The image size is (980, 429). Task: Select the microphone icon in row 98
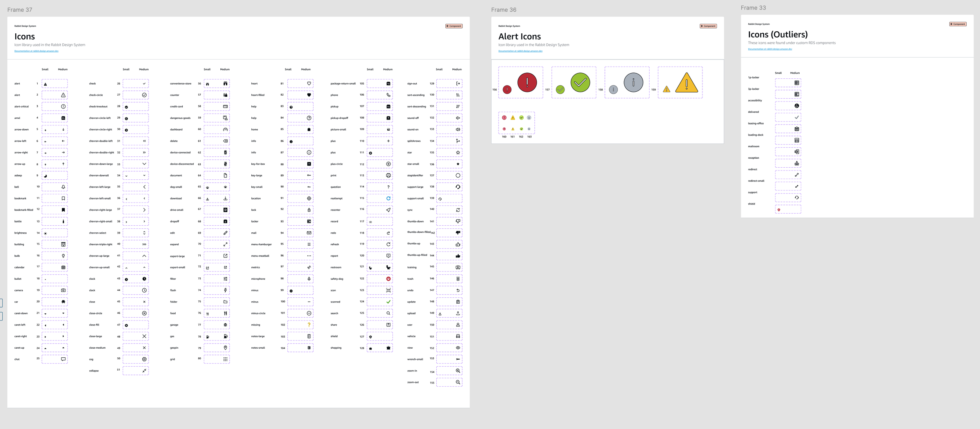click(309, 279)
